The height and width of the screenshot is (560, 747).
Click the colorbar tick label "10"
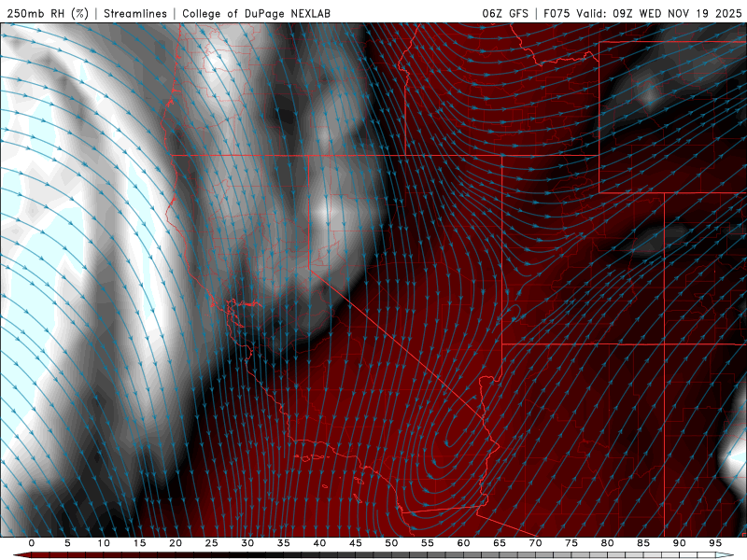[104, 543]
